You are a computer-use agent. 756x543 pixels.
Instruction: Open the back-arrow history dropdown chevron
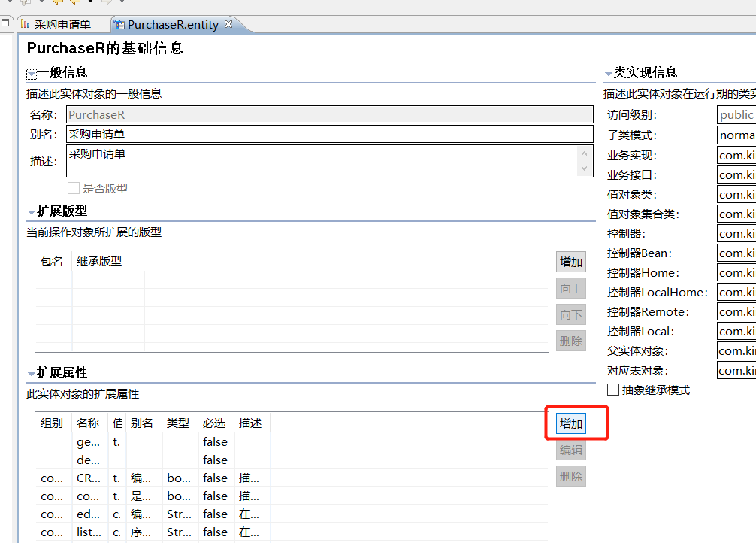[90, 4]
